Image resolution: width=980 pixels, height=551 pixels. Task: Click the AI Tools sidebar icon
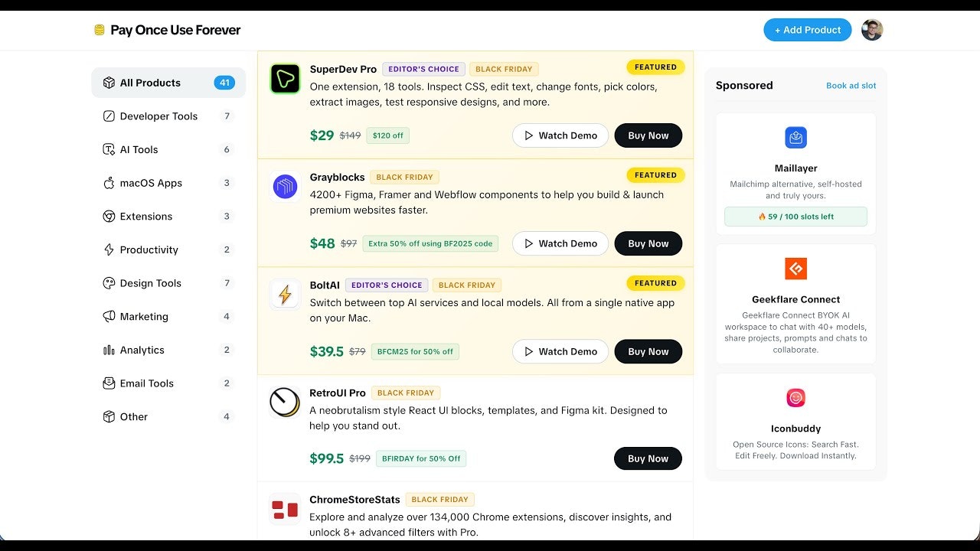[109, 149]
